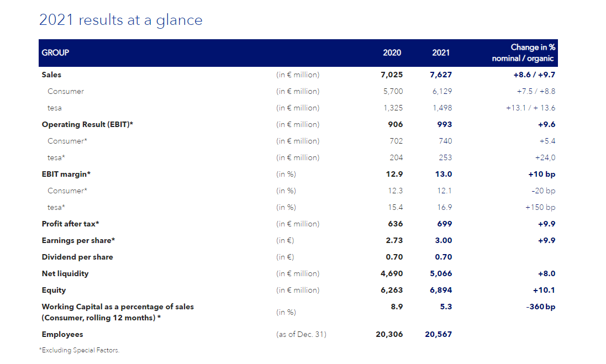This screenshot has width=606, height=364.
Task: Click Earnings per share 2020 value 2.73
Action: tap(394, 240)
